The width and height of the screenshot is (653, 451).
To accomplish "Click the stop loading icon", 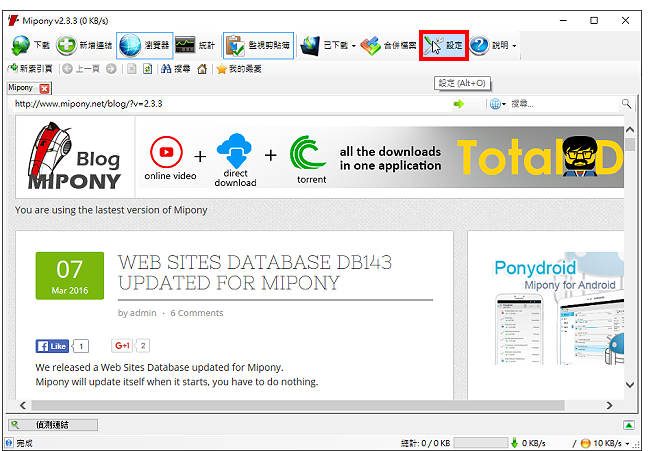I will click(132, 69).
